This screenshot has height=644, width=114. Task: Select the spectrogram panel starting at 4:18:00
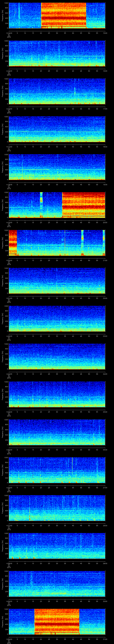coord(57,167)
